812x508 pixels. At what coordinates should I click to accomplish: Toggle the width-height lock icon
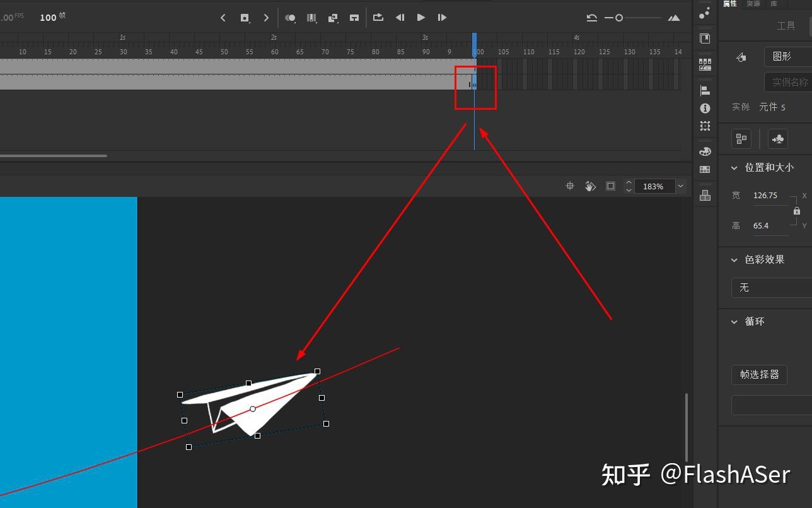point(797,211)
